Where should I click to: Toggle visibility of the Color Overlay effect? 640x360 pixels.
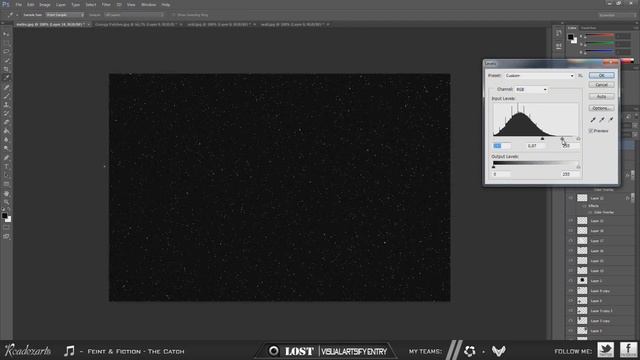[x=590, y=212]
